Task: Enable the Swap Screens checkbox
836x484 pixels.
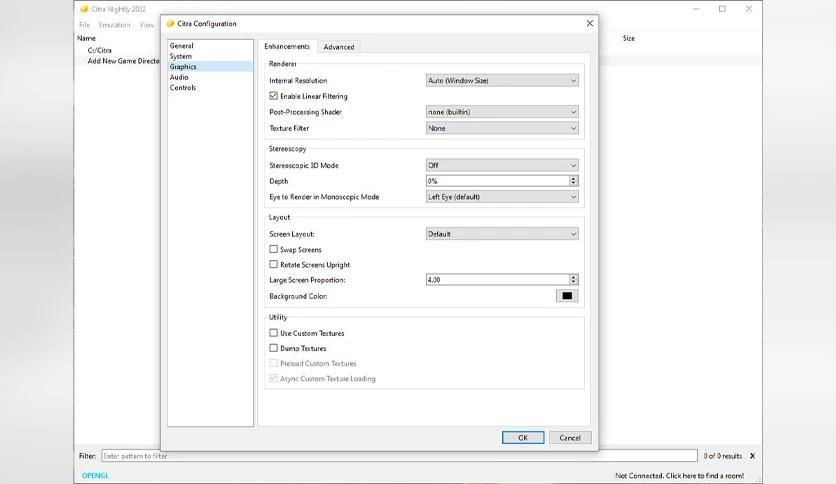Action: point(274,249)
